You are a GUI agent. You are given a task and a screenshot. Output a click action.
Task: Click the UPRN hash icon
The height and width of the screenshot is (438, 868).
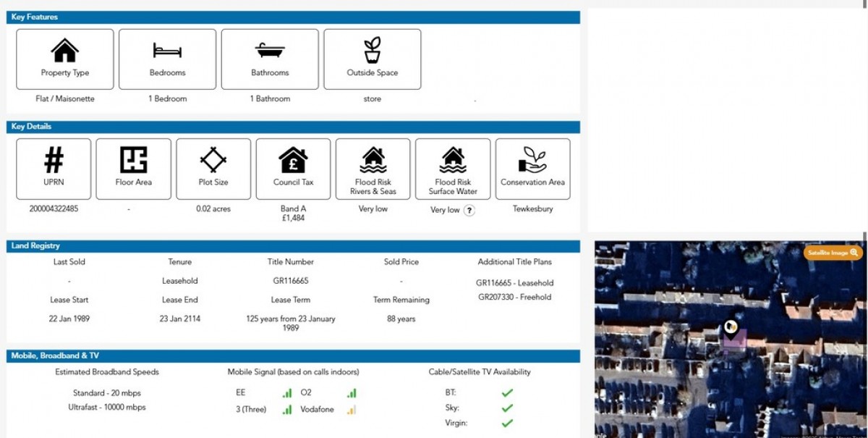coord(54,160)
